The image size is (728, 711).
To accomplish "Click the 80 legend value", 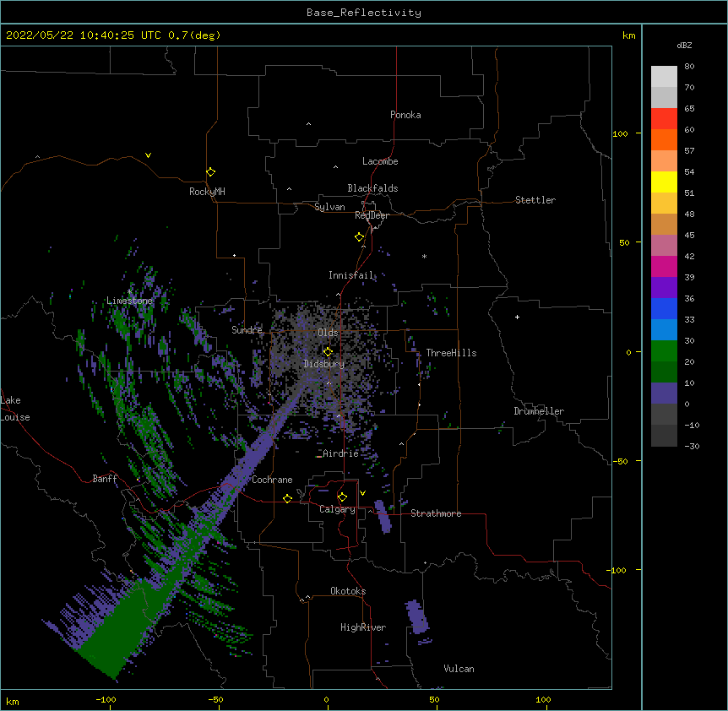I will (689, 67).
